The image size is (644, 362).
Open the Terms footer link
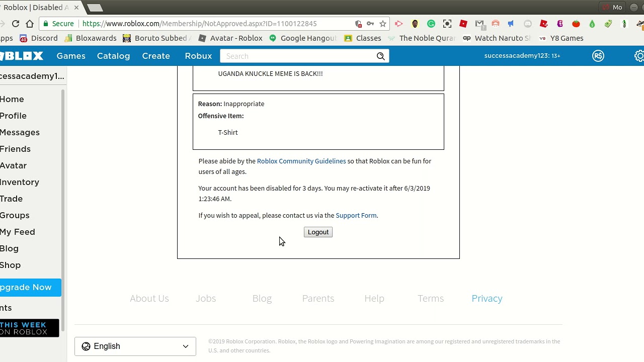click(431, 298)
